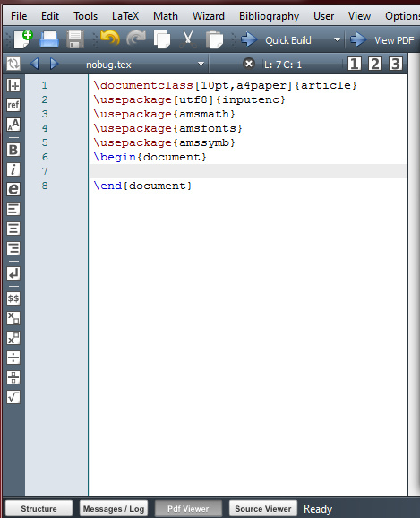Open the User menu
The width and height of the screenshot is (420, 518).
323,16
